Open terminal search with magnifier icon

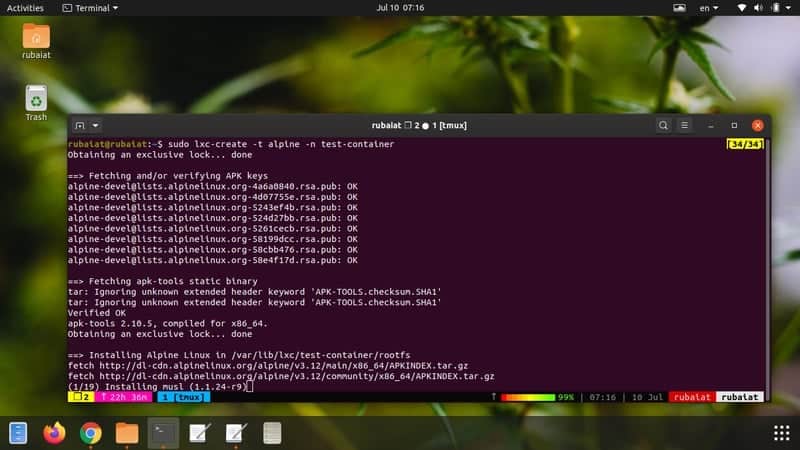pos(663,126)
